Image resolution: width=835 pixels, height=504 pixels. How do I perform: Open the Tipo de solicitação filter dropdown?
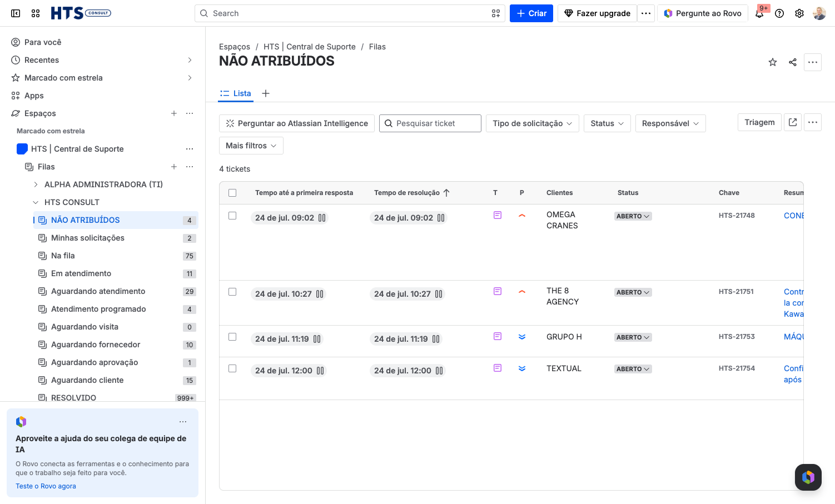point(533,123)
